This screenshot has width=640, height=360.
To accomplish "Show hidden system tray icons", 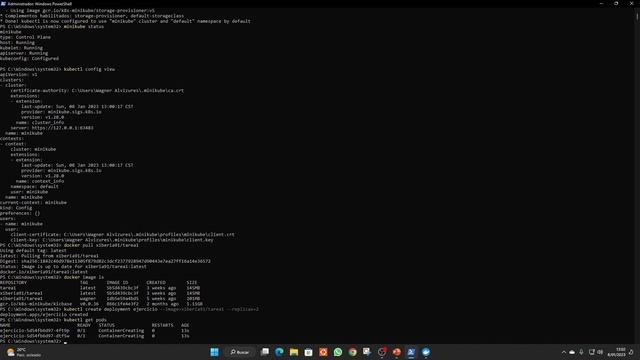I will tap(564, 352).
